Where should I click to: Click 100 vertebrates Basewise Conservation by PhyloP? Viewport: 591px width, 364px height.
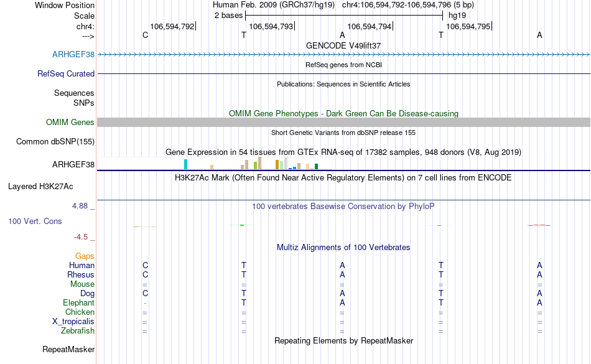click(x=343, y=206)
